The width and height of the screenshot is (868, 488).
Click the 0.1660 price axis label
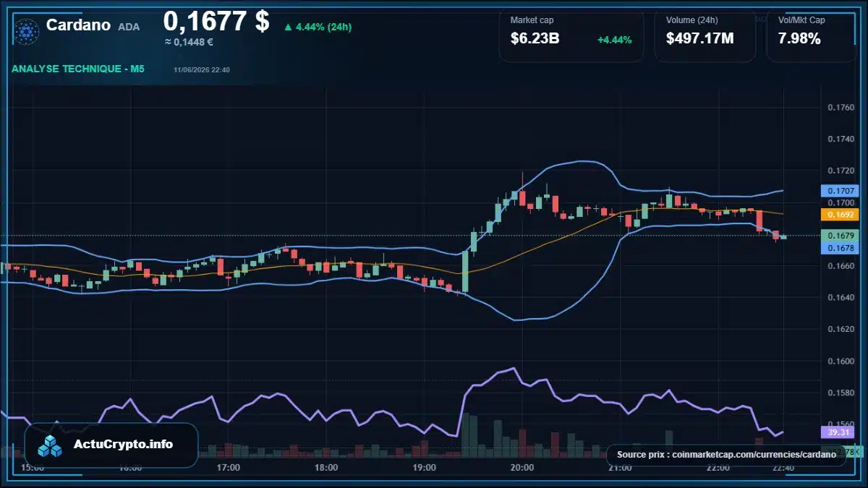tap(841, 266)
